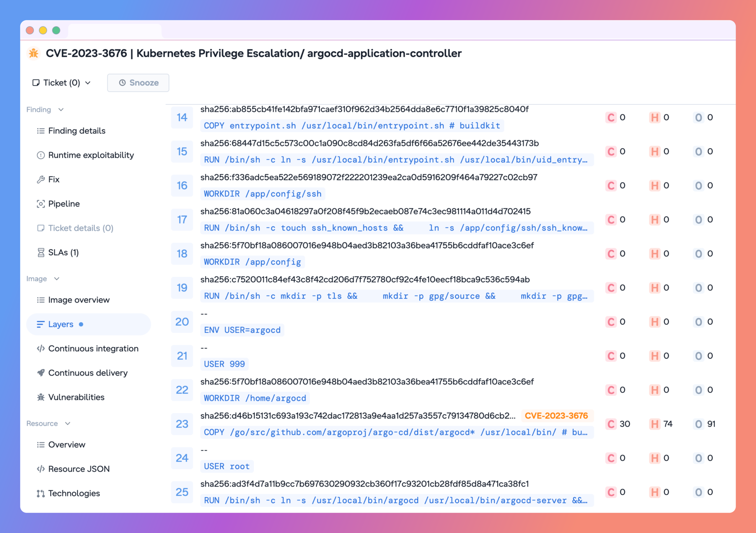Open Vulnerabilities page
This screenshot has width=756, height=533.
(x=76, y=398)
